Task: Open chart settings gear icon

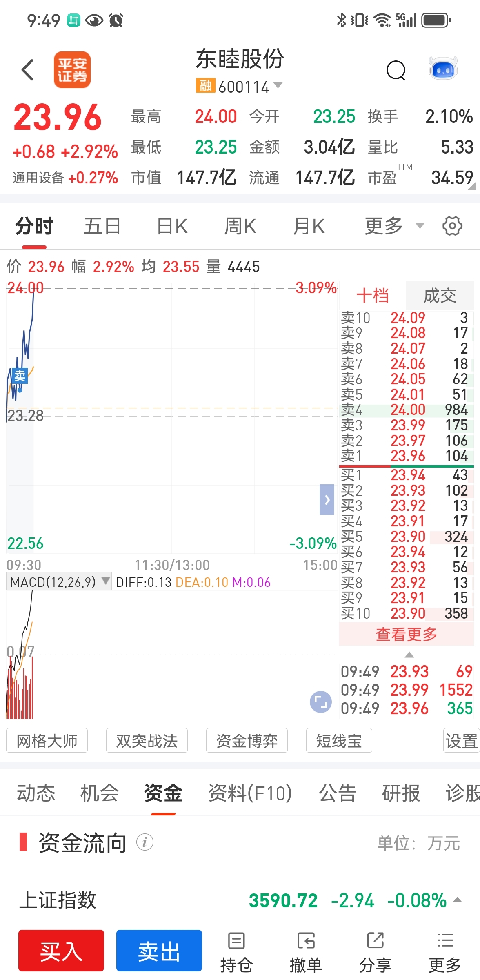Action: [x=452, y=226]
